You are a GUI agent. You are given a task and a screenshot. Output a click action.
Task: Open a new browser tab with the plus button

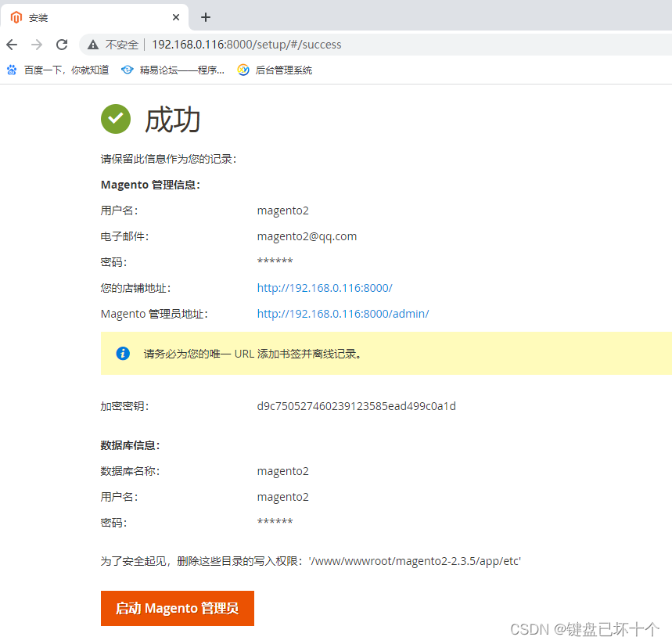point(205,16)
